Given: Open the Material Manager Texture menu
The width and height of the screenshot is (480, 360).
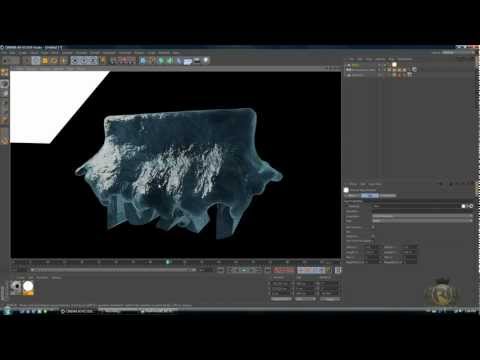Looking at the screenshot, I should [56, 277].
